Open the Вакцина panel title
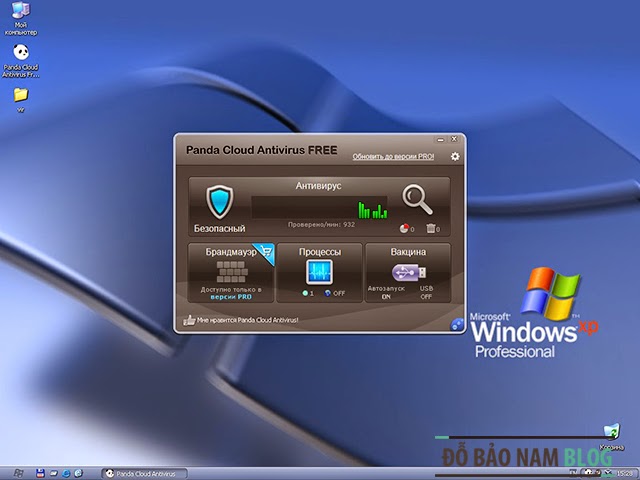This screenshot has height=480, width=640. [x=408, y=252]
